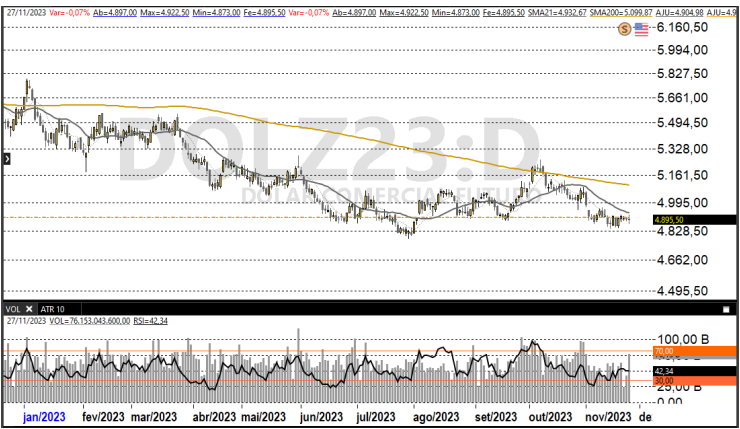This screenshot has width=740, height=429.
Task: Switch to the ATR 10 tab
Action: [52, 309]
